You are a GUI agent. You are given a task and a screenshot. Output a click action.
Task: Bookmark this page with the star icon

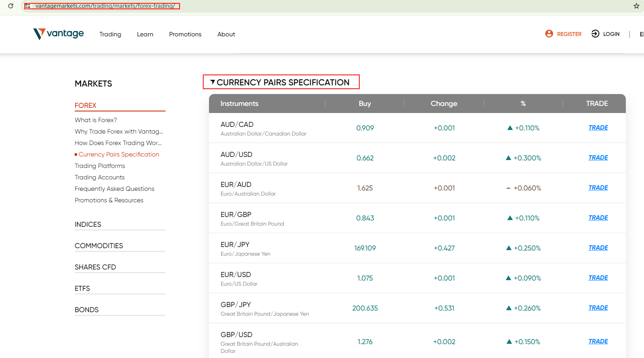coord(636,6)
